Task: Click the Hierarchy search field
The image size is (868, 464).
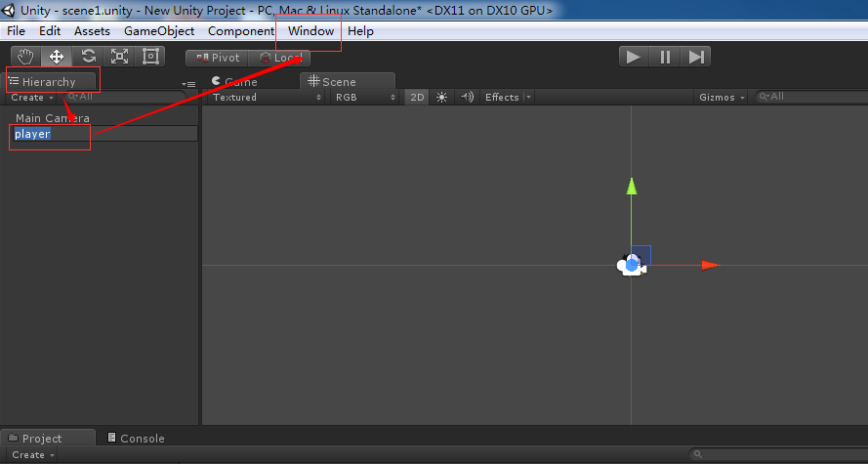Action: coord(124,97)
